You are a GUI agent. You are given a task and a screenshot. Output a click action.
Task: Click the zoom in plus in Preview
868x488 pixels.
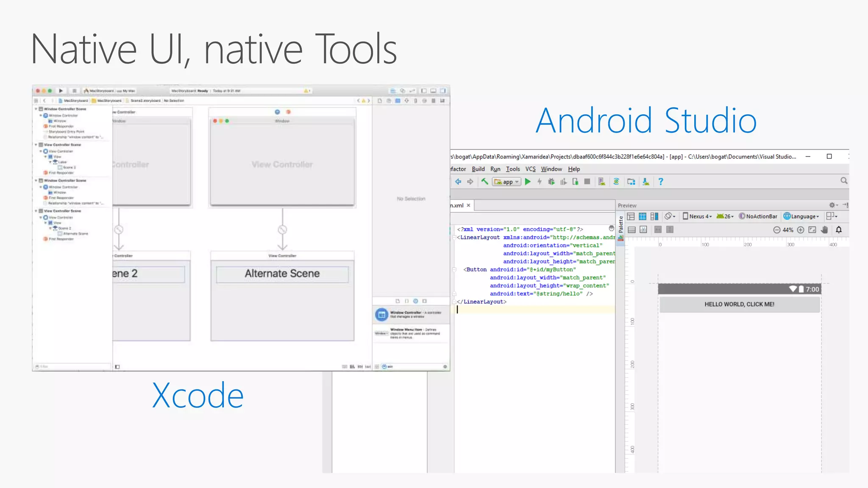[801, 230]
